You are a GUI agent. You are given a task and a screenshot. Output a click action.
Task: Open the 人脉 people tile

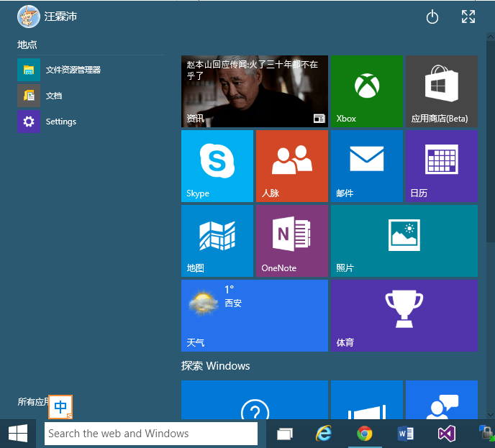(291, 166)
